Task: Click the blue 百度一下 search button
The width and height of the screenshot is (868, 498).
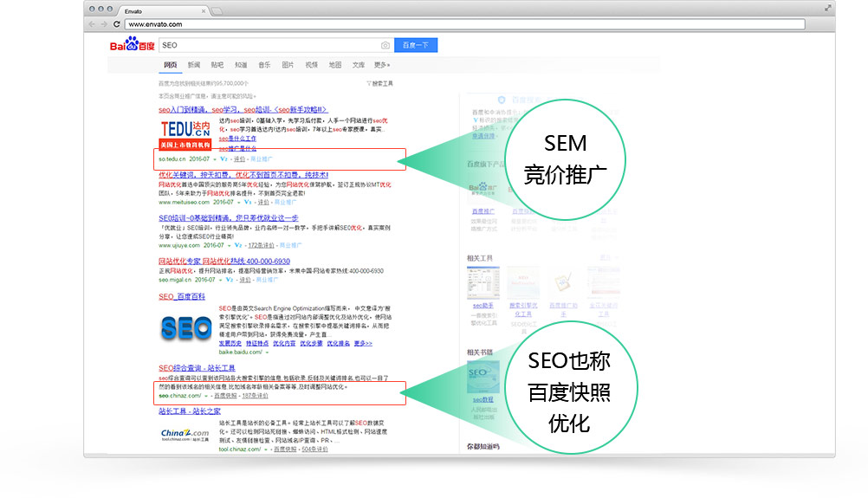Action: pyautogui.click(x=416, y=45)
